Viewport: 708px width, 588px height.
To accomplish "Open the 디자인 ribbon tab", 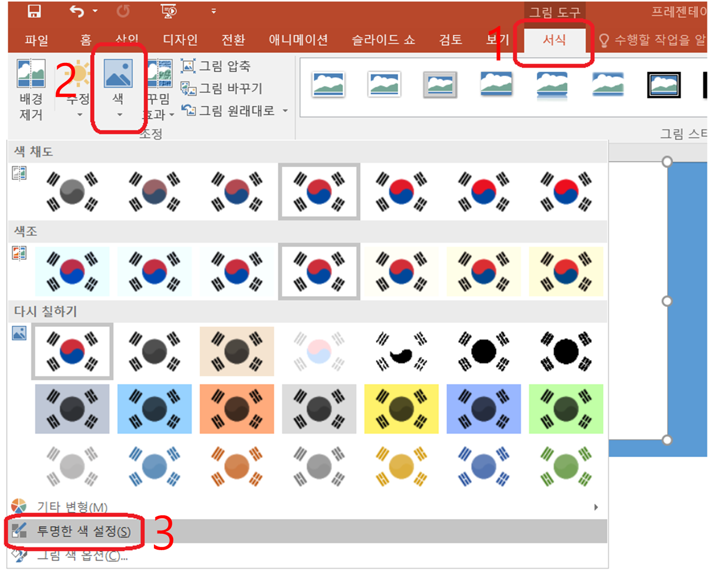I will pos(180,40).
